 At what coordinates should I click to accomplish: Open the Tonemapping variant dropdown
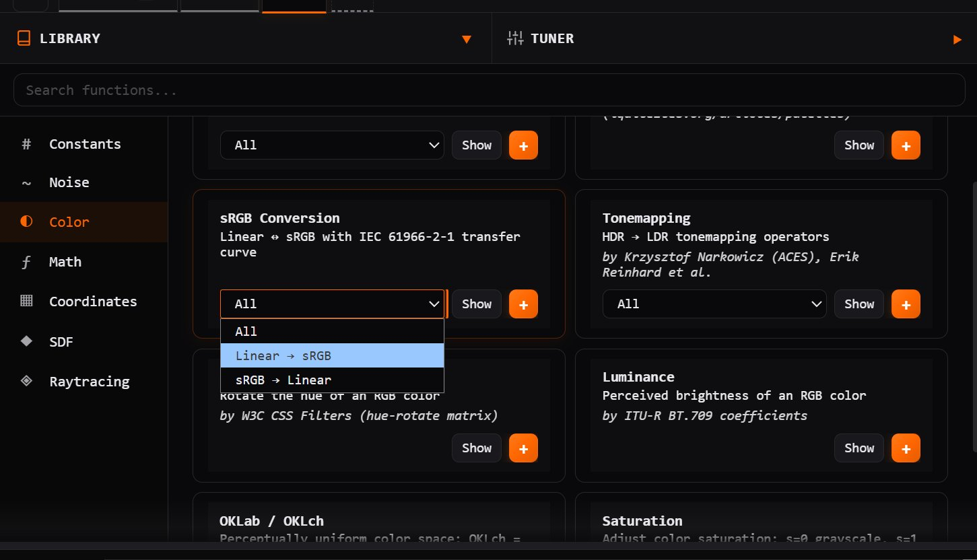(x=714, y=304)
